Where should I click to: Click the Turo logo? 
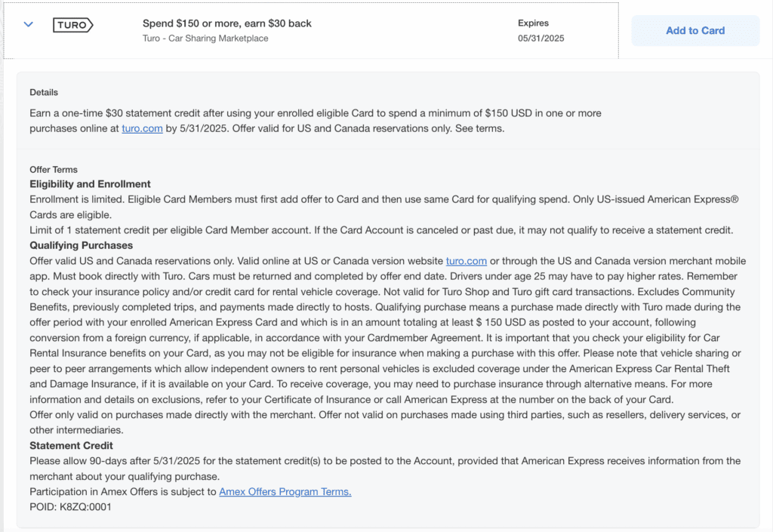pyautogui.click(x=73, y=25)
